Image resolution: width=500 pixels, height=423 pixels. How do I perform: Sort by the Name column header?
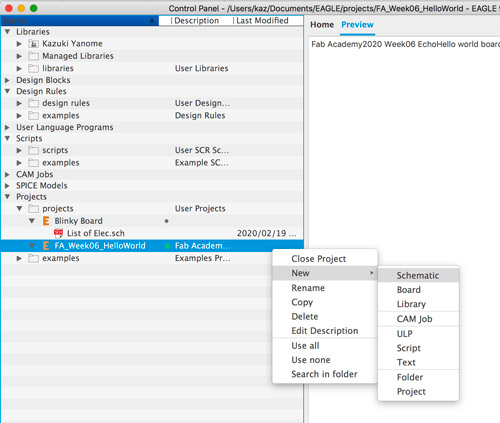tap(80, 21)
